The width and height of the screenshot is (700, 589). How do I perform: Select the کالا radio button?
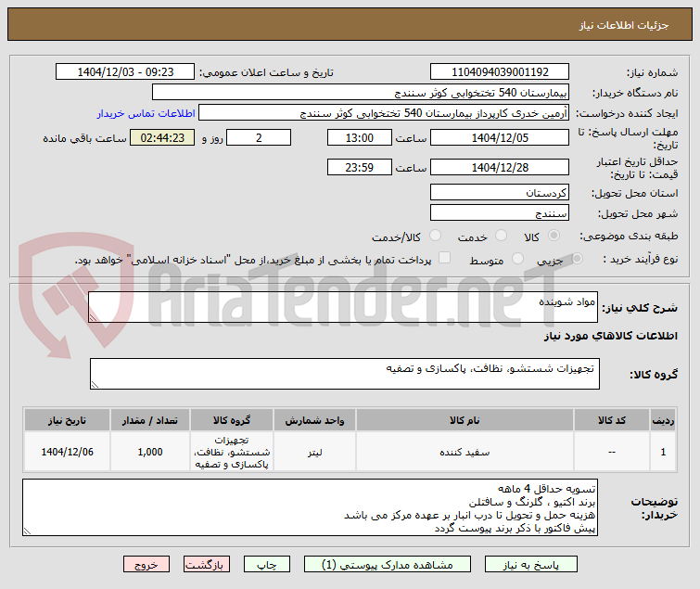click(x=554, y=236)
